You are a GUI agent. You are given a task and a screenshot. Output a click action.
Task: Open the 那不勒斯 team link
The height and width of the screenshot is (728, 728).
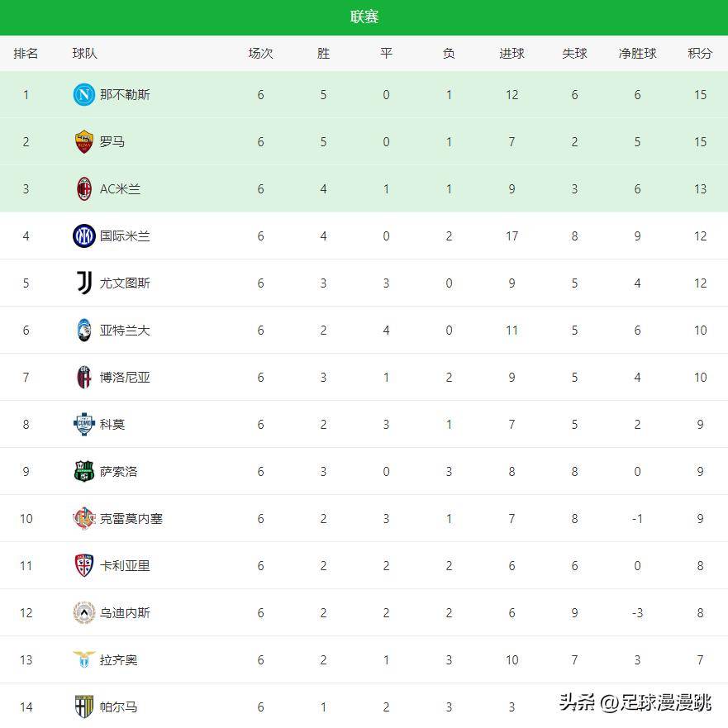(125, 94)
